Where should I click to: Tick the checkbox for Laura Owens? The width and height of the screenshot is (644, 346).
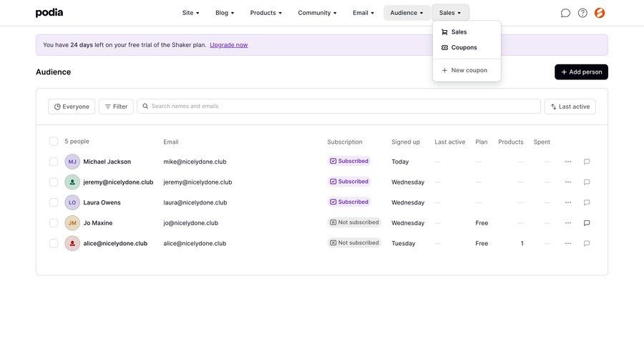[54, 202]
